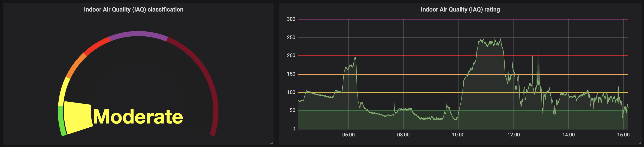Image resolution: width=644 pixels, height=147 pixels.
Task: Click the 150 y-axis label
Action: 291,74
